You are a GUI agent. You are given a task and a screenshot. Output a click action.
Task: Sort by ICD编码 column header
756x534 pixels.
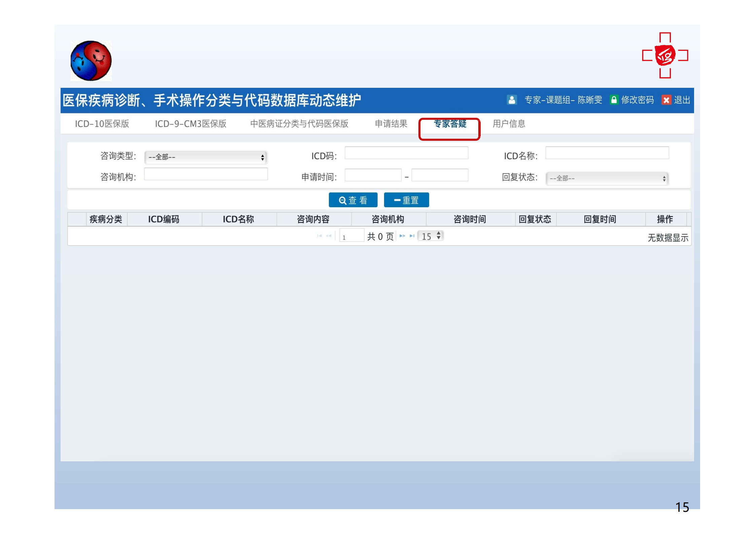[164, 219]
